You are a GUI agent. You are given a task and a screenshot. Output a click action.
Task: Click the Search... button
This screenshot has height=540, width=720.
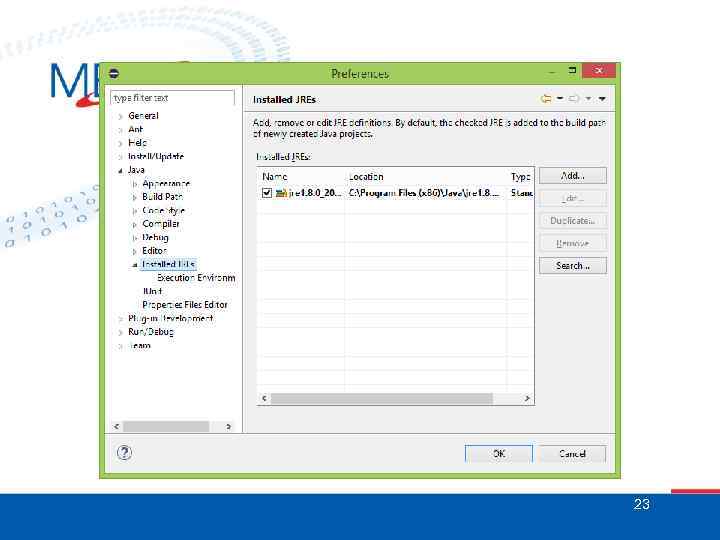coord(573,265)
